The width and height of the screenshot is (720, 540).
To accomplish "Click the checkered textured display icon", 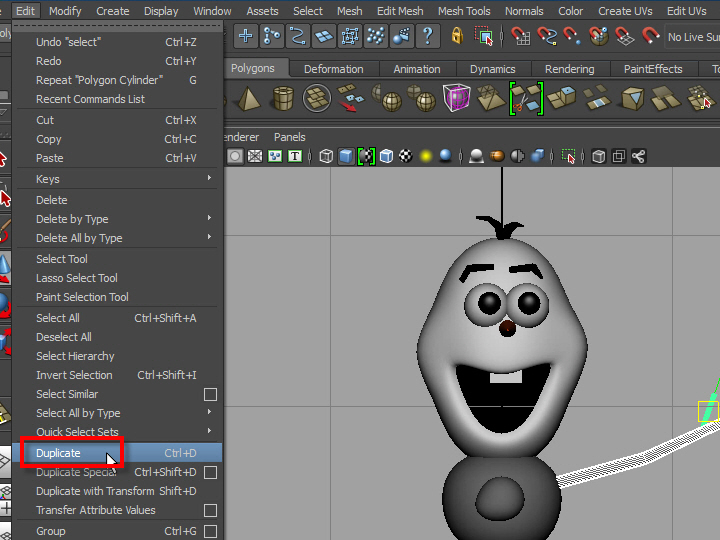I will tap(406, 156).
